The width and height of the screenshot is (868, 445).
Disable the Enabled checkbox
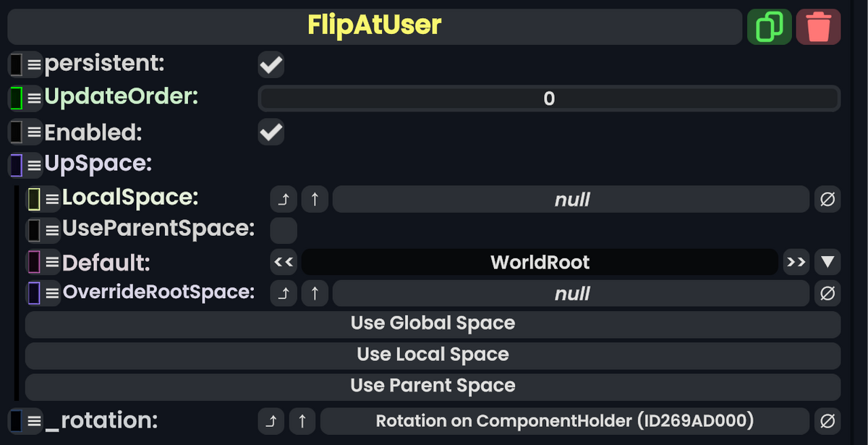click(271, 132)
